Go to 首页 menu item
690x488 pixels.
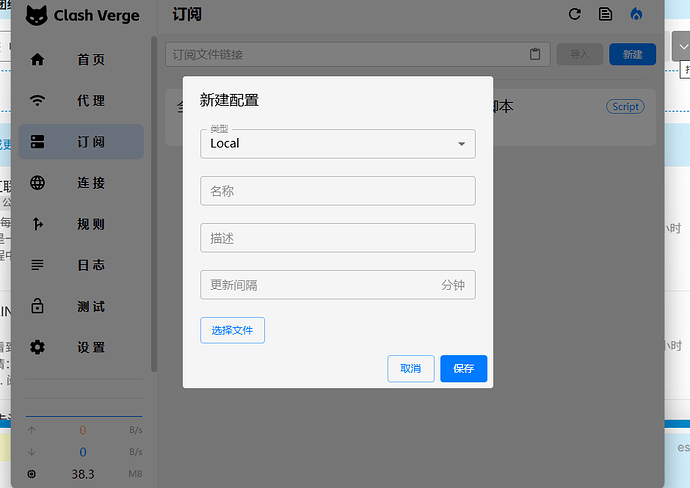pos(81,59)
